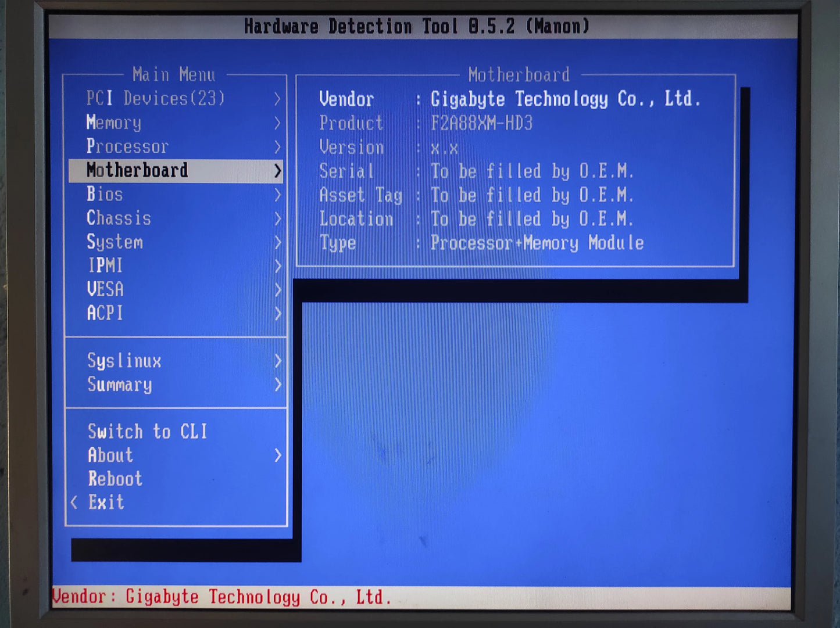Choose the Chassis menu item

[x=176, y=218]
